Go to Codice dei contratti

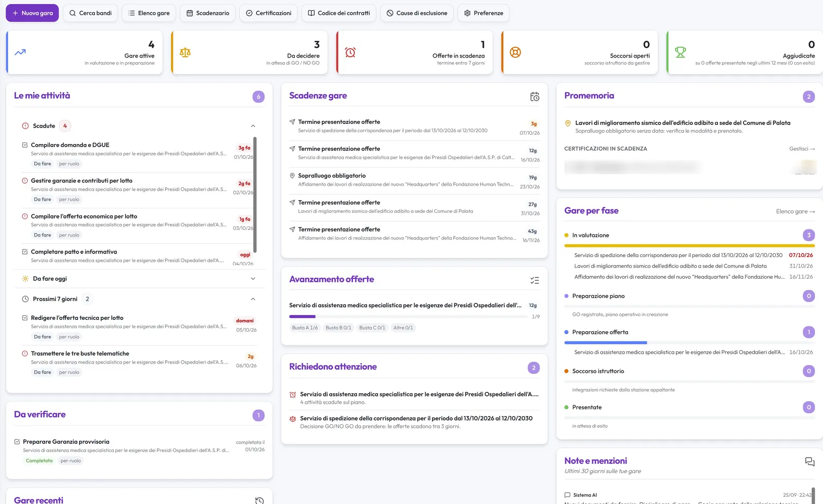coord(339,13)
